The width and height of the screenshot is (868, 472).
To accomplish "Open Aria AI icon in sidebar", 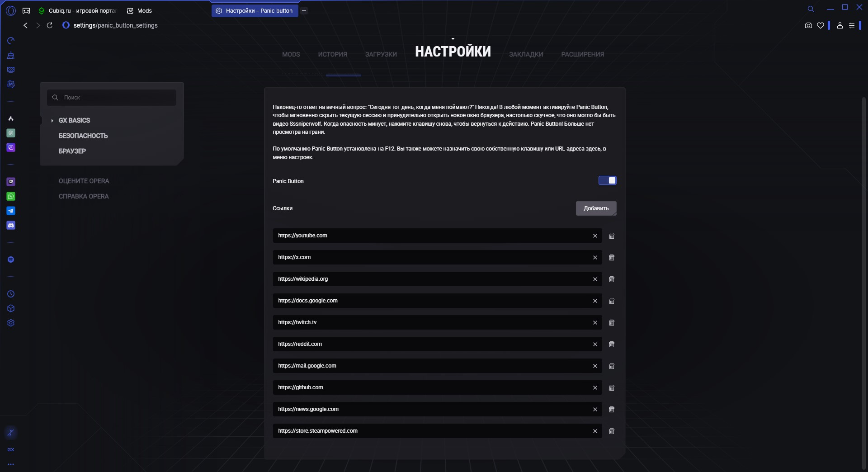I will point(11,118).
